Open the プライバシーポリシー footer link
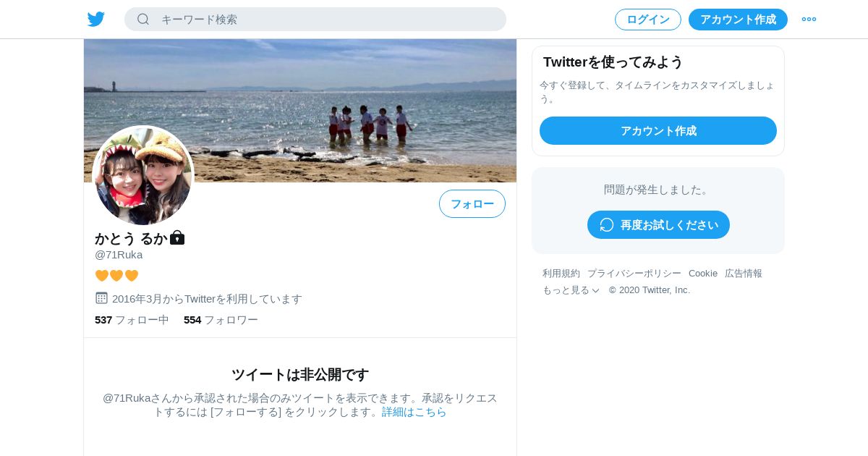 [634, 273]
